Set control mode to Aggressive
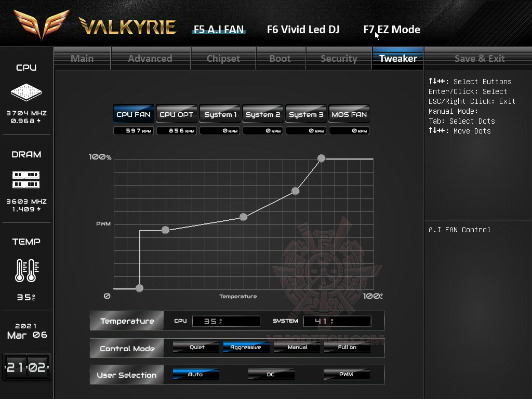The height and width of the screenshot is (399, 532). coord(246,347)
